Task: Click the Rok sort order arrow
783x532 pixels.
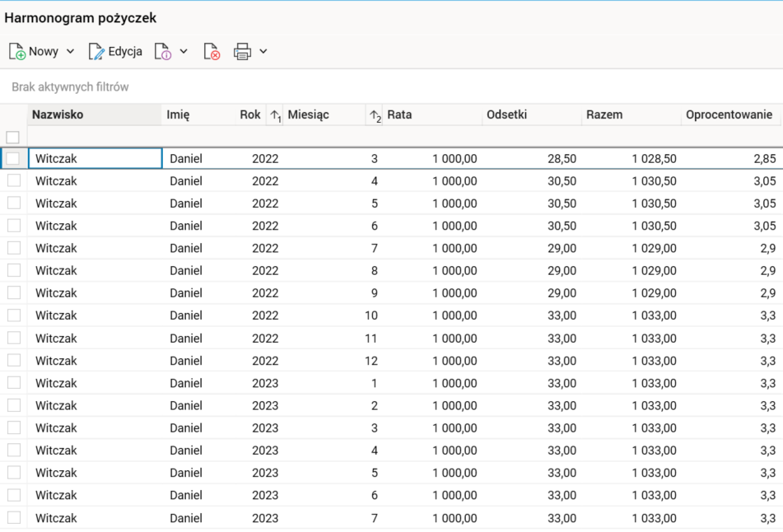Action: (275, 115)
